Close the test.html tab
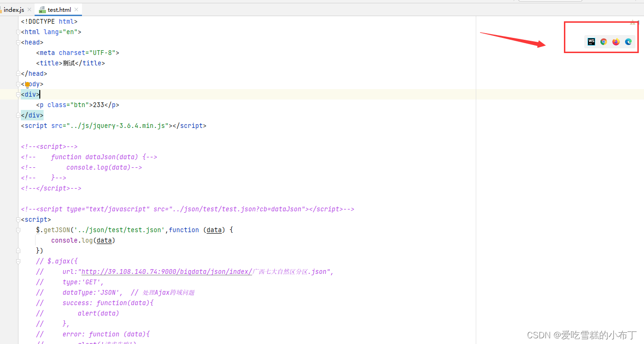The image size is (644, 344). point(76,9)
